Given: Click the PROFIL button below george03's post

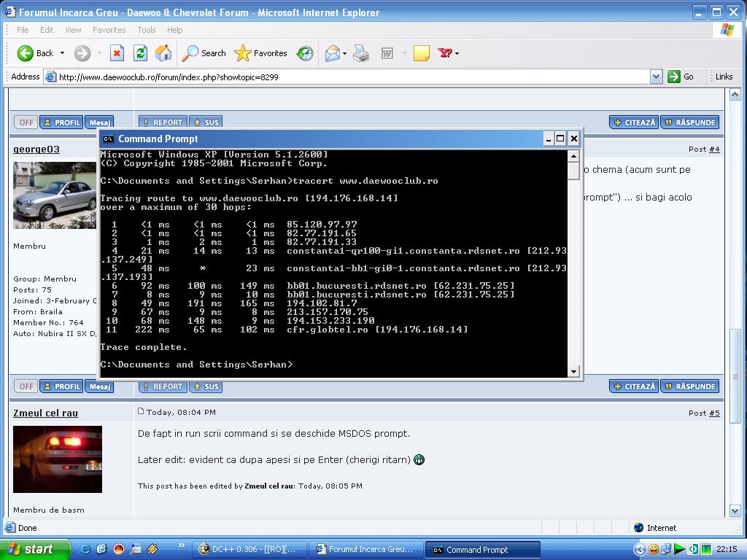Looking at the screenshot, I should tap(61, 386).
